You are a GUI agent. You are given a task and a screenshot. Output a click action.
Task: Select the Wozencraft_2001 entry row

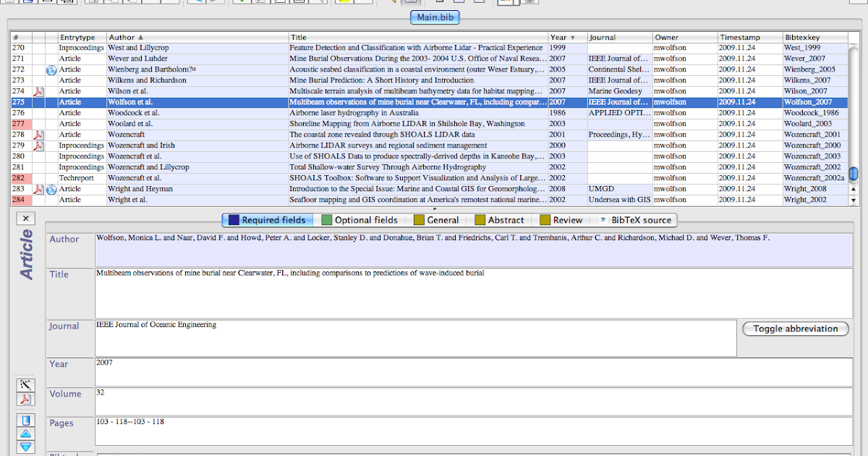(429, 135)
